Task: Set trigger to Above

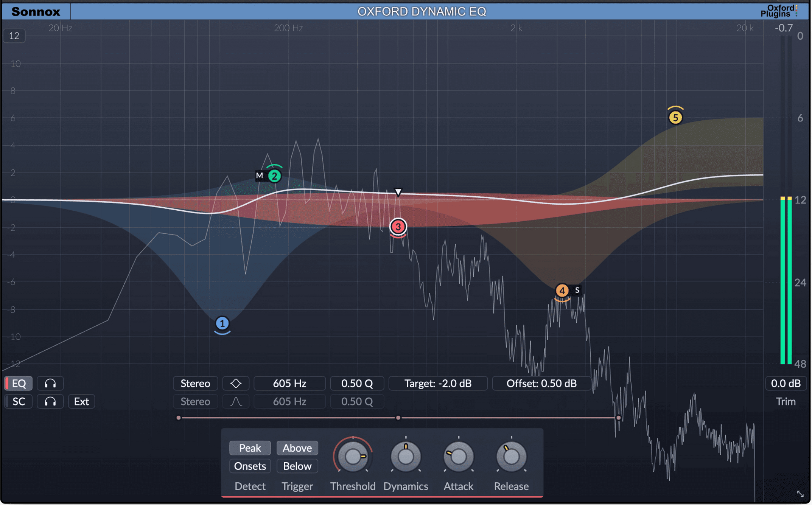Action: [297, 448]
